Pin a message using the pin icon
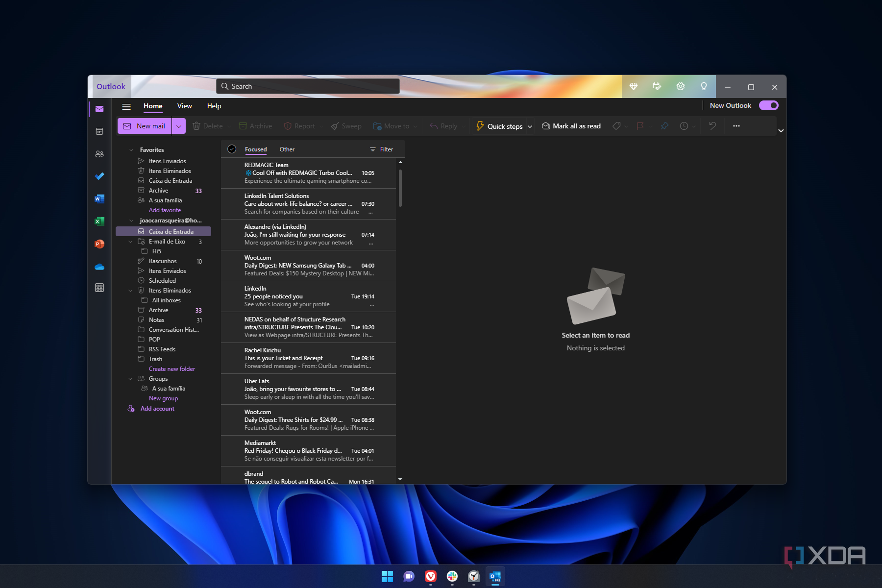882x588 pixels. click(x=664, y=126)
